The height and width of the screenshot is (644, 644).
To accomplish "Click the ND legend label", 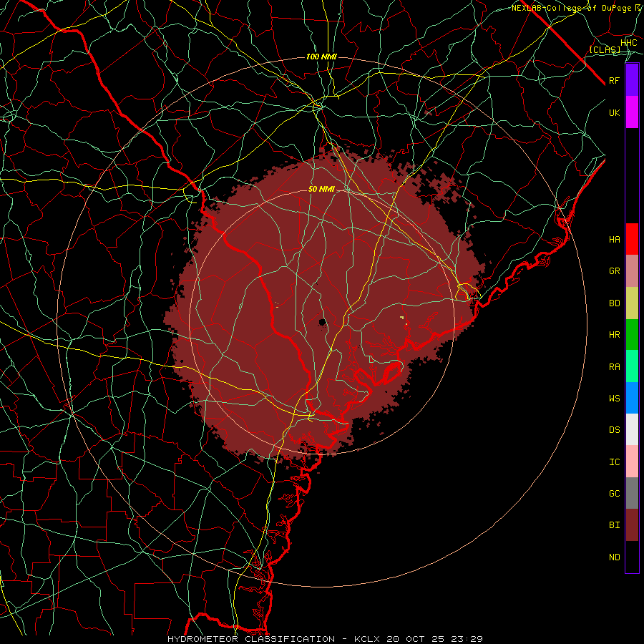I will click(x=615, y=557).
